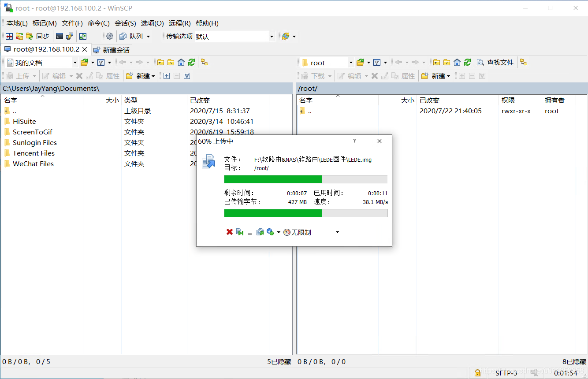
Task: Click local open directory folder icon
Action: pyautogui.click(x=84, y=62)
